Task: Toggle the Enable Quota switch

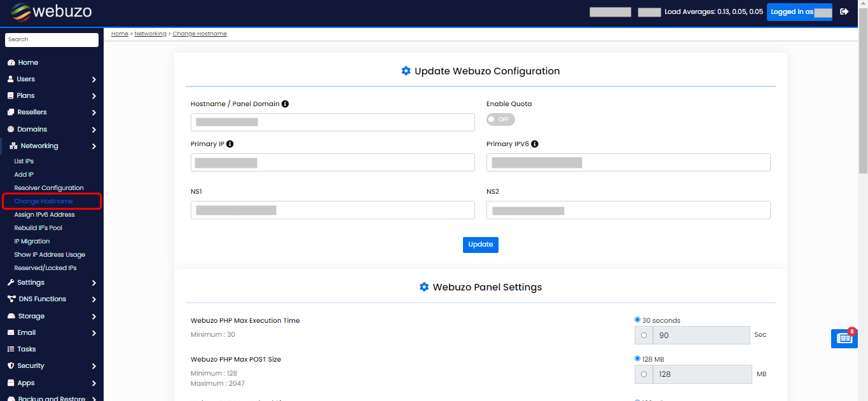Action: (x=500, y=119)
